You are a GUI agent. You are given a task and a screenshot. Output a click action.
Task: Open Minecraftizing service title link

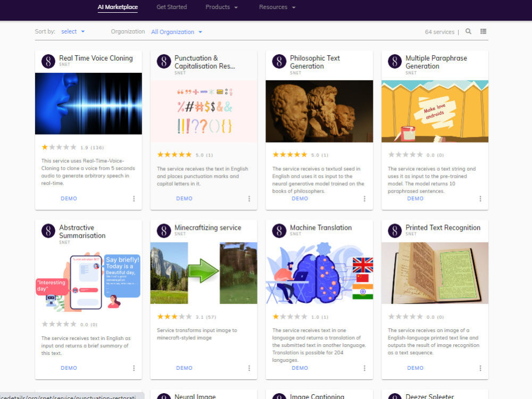207,227
